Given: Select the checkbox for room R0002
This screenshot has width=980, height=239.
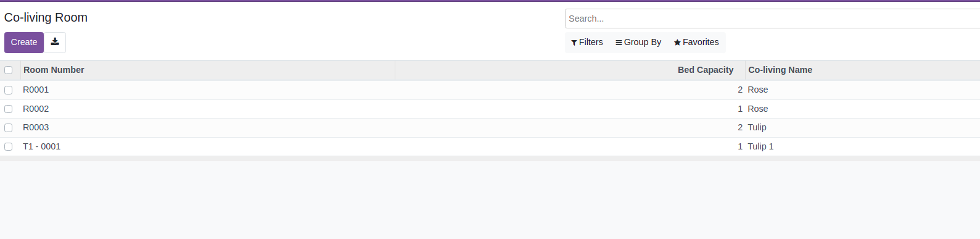Looking at the screenshot, I should pos(9,109).
